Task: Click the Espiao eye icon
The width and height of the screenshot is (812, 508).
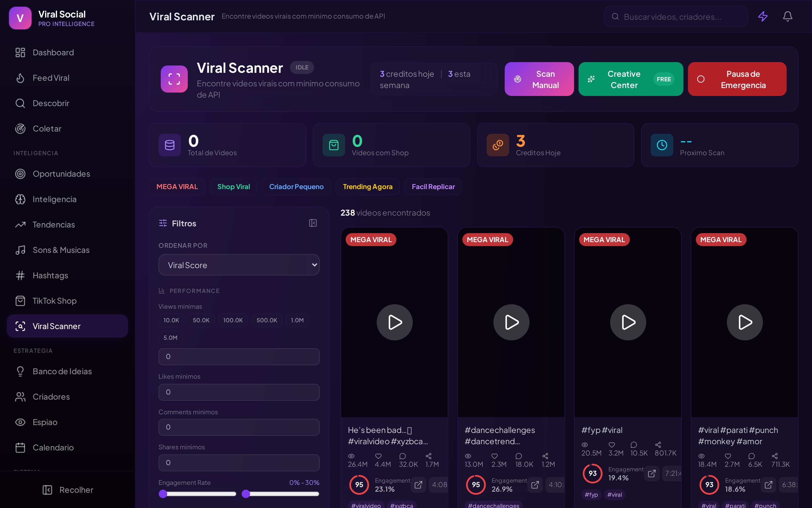Action: 20,422
